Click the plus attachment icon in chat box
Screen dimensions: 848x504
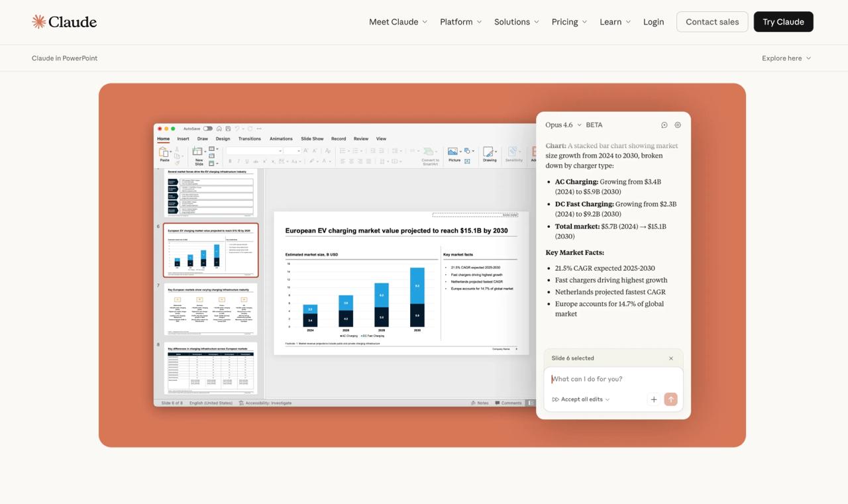[x=654, y=399]
